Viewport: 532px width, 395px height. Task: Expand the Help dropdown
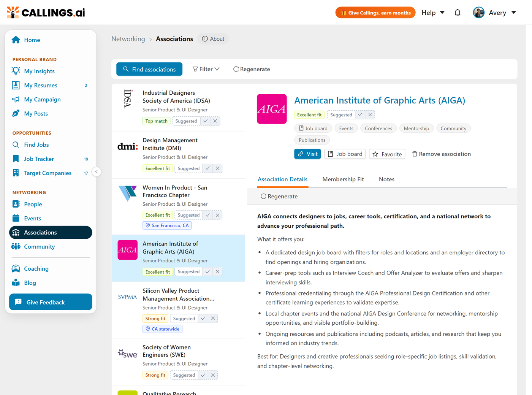pos(433,13)
